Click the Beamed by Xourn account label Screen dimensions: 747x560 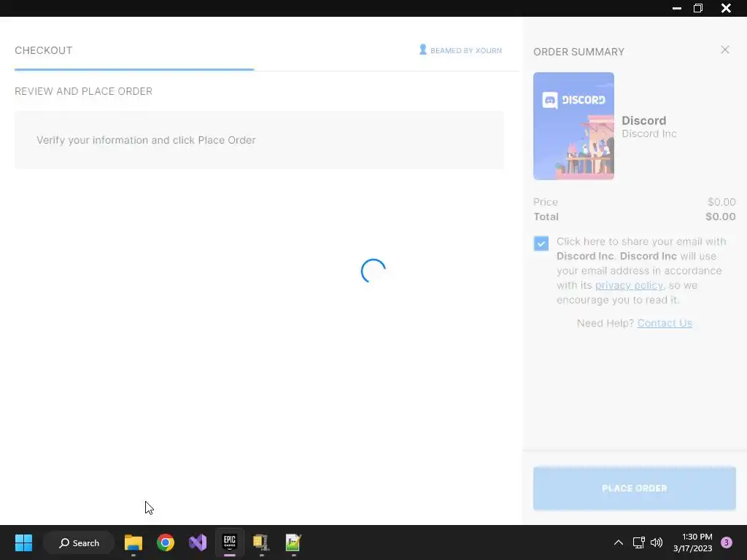click(465, 50)
